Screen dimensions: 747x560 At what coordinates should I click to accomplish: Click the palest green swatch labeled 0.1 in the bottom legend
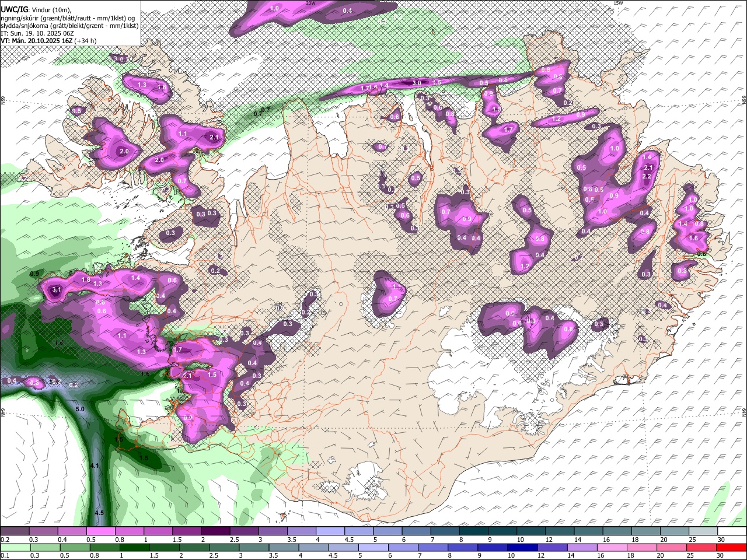pyautogui.click(x=16, y=548)
